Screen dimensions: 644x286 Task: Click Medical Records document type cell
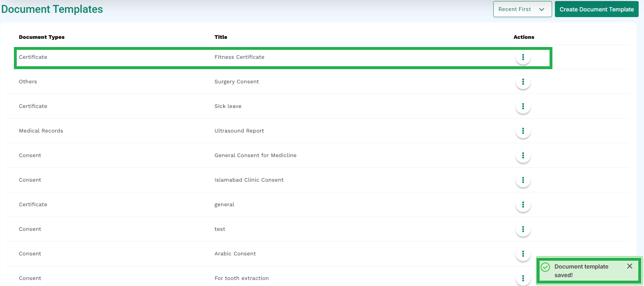[41, 131]
